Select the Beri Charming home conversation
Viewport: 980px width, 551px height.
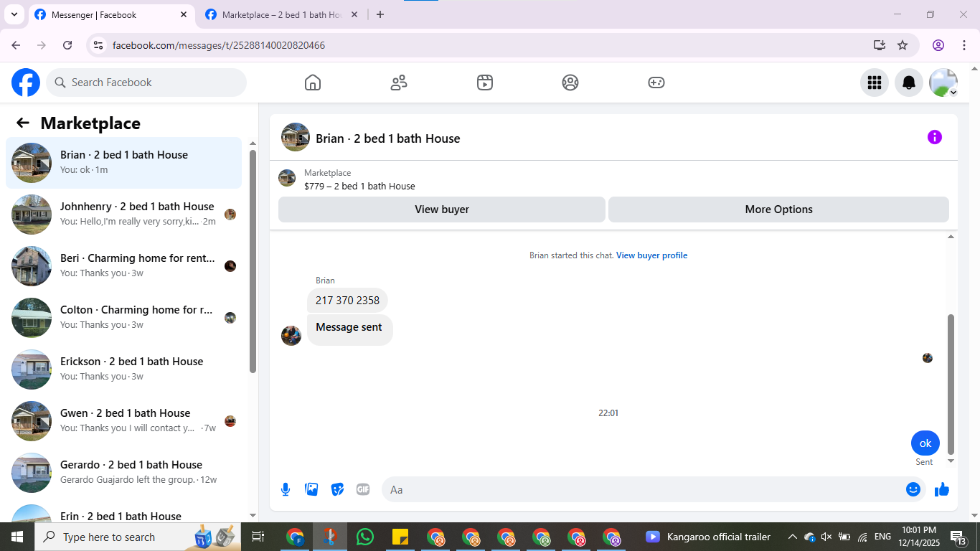pyautogui.click(x=123, y=265)
